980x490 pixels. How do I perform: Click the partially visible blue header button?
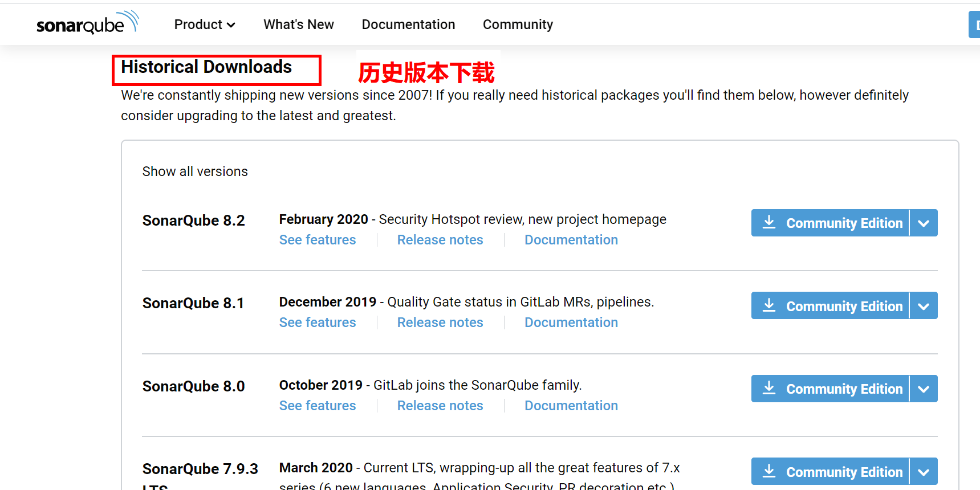coord(974,24)
